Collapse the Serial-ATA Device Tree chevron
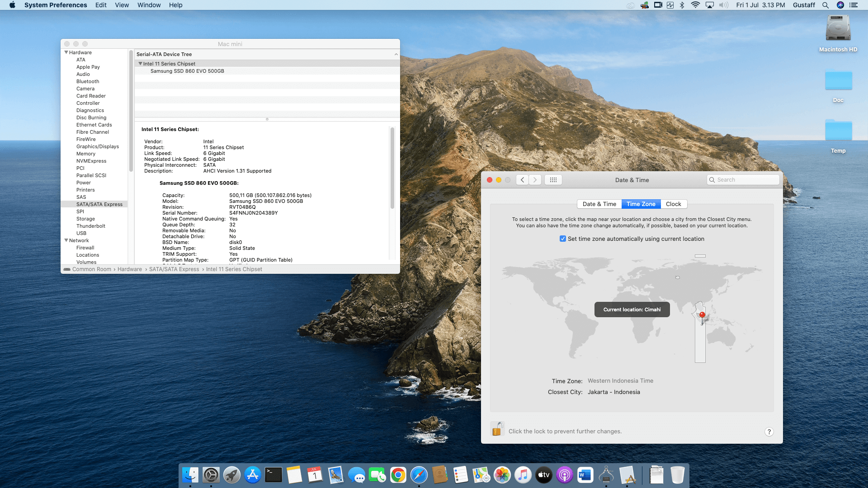The width and height of the screenshot is (868, 488). (396, 54)
